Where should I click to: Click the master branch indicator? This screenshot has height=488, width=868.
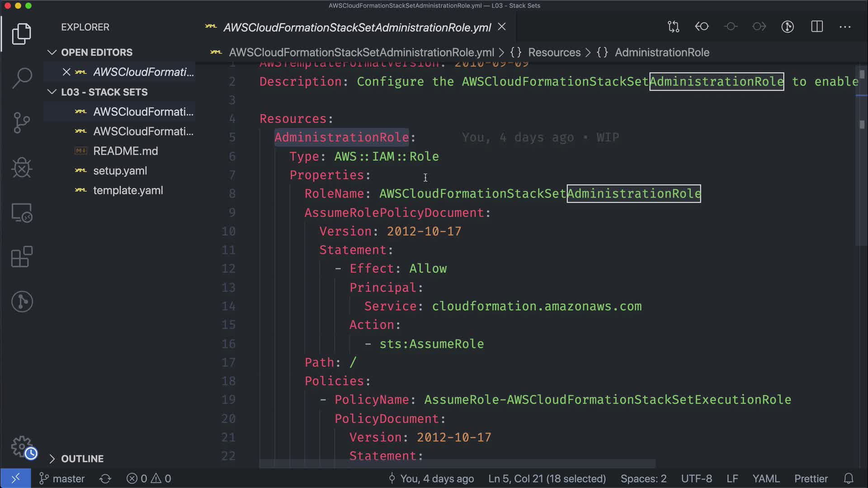click(x=62, y=479)
